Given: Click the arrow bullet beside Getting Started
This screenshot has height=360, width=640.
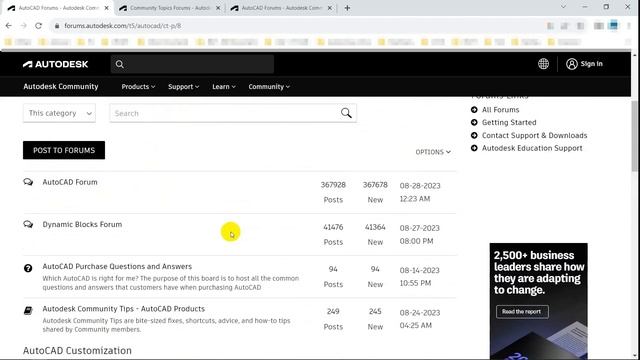Looking at the screenshot, I should (474, 122).
